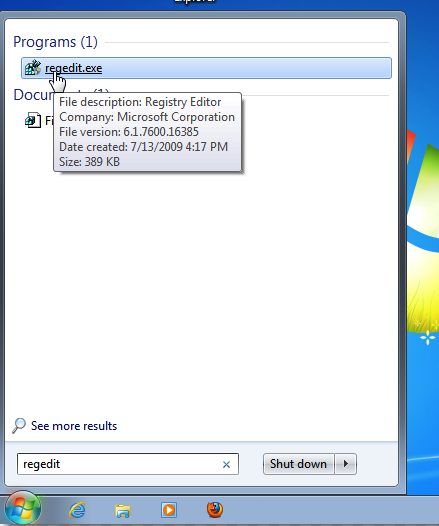
Task: Launch Internet Explorer from the taskbar
Action: 77,510
